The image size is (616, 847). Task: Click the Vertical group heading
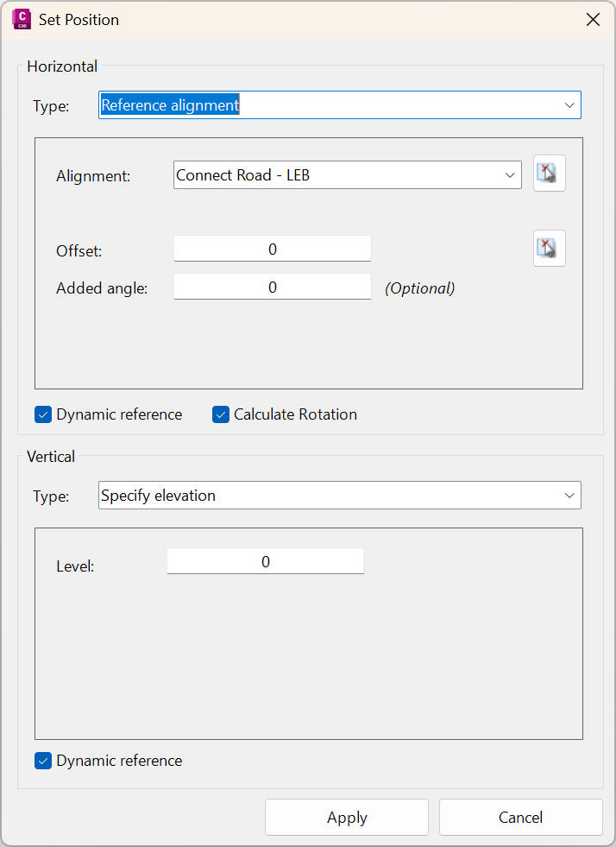pyautogui.click(x=51, y=457)
